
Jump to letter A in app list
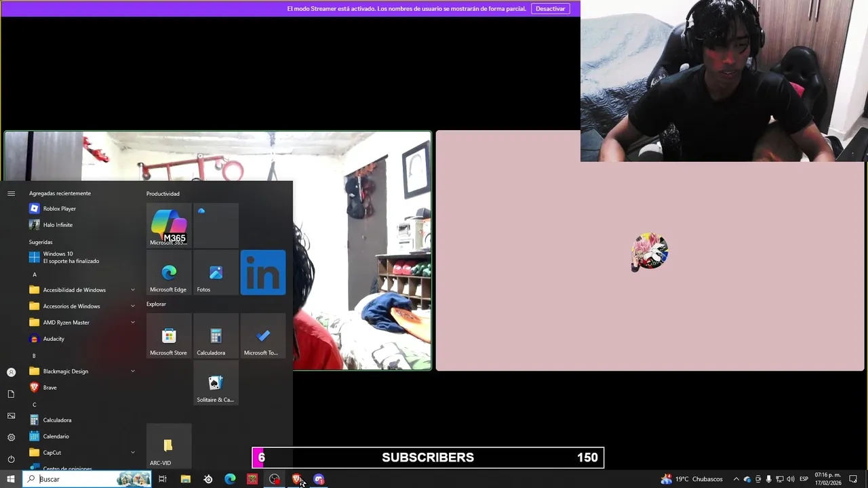(x=35, y=274)
